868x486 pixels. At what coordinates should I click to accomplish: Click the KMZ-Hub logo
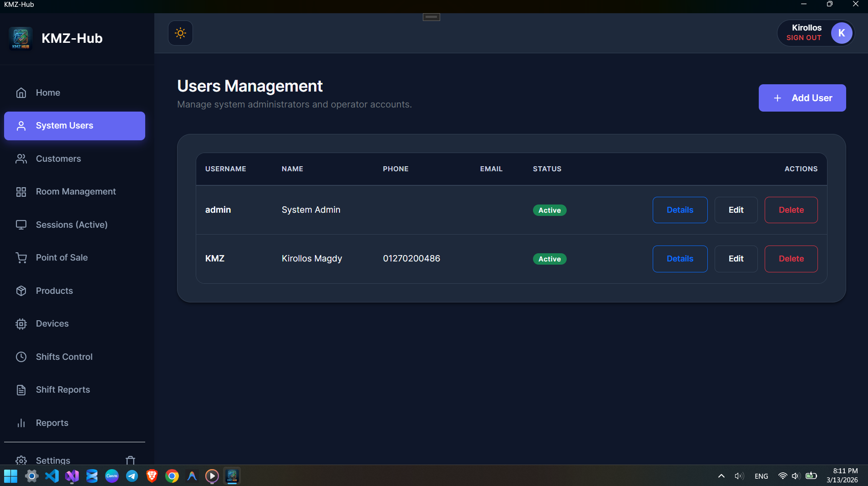20,38
